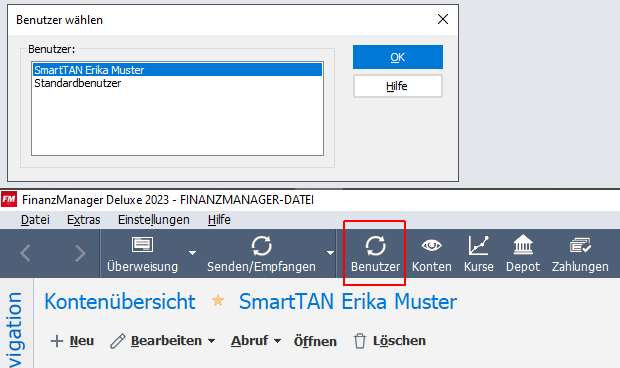Click the Öffnen button

click(315, 341)
